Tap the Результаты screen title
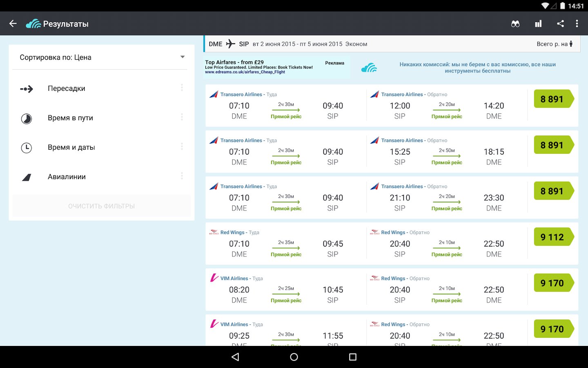588x368 pixels. click(x=66, y=24)
